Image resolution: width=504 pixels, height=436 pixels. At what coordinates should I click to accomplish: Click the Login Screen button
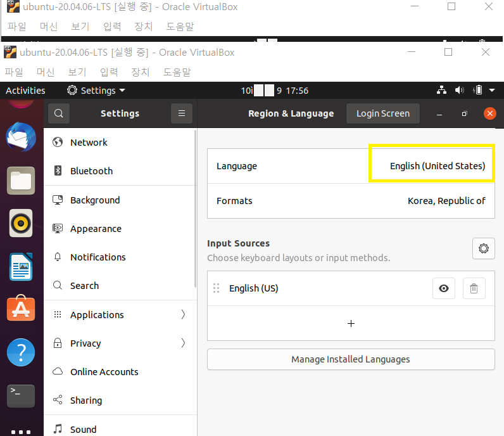(383, 113)
